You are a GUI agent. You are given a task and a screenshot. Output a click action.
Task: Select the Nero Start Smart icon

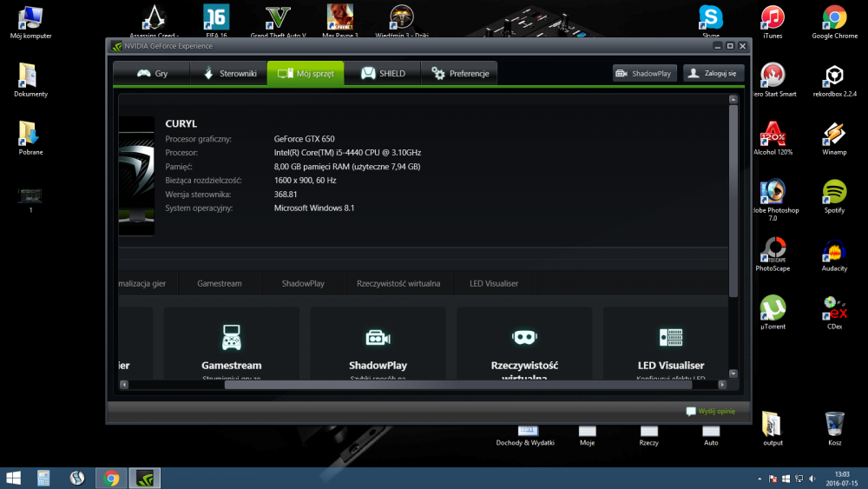(773, 80)
